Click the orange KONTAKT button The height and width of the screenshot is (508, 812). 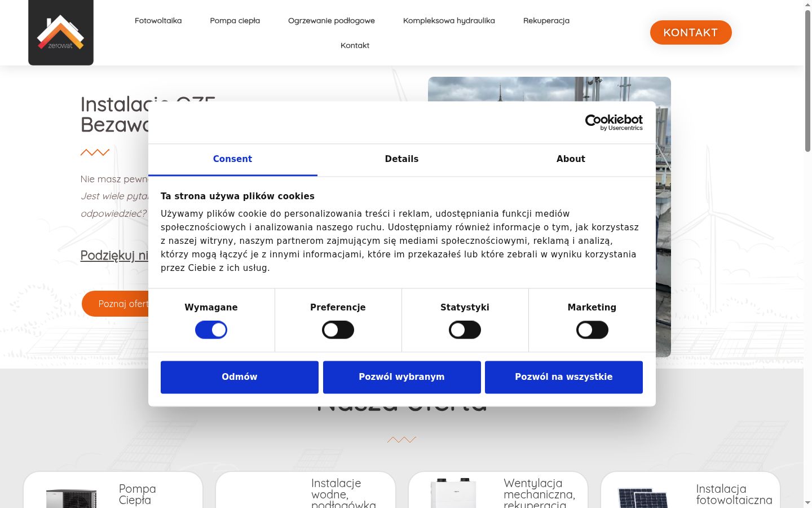point(691,32)
